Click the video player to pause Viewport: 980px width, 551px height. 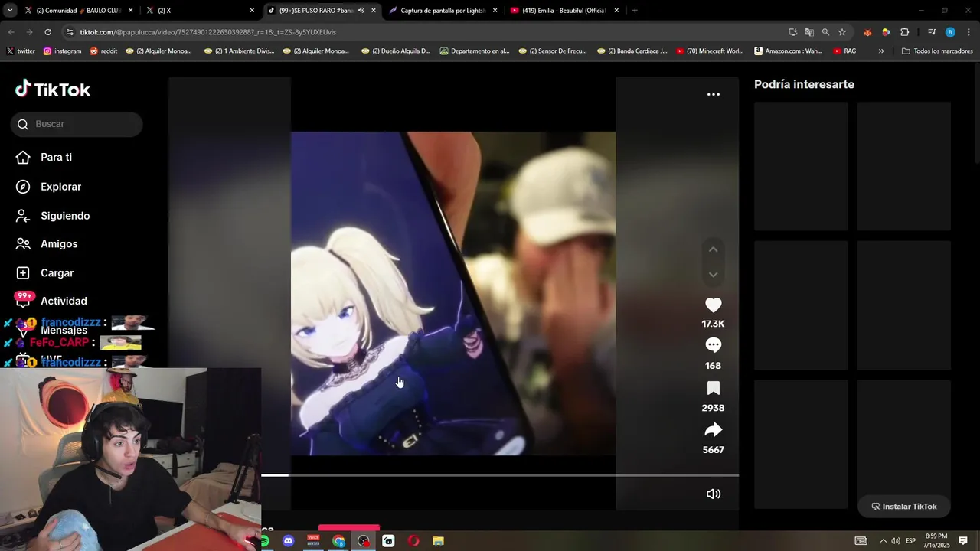(x=453, y=293)
